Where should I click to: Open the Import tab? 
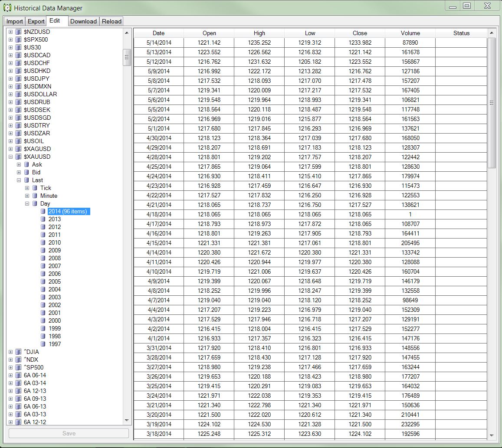14,21
